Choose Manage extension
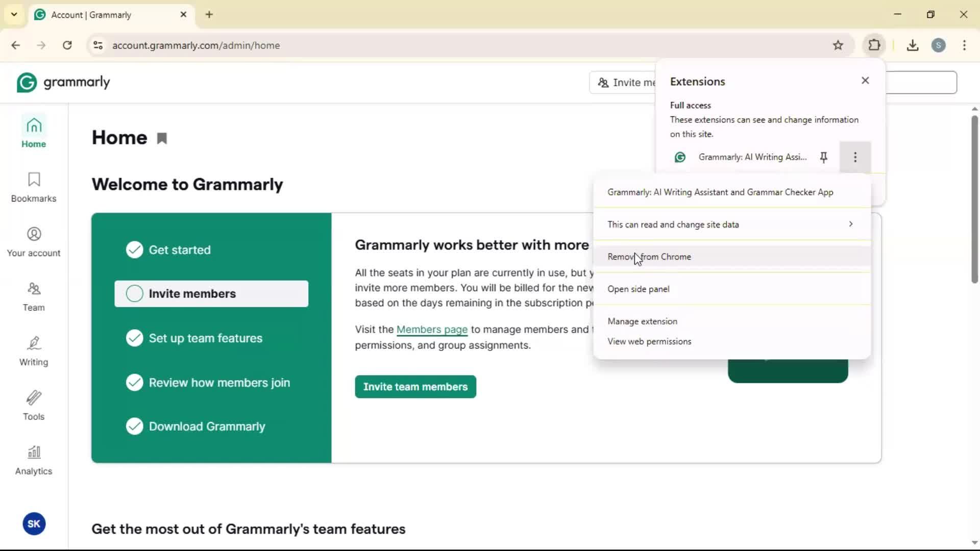The width and height of the screenshot is (980, 551). coord(732,321)
